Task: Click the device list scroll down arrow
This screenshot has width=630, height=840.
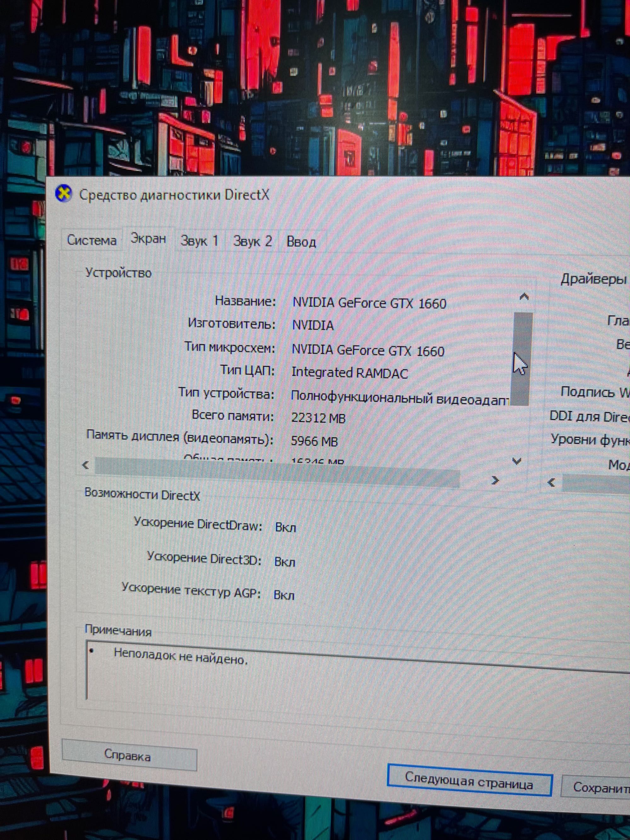Action: coord(517,461)
